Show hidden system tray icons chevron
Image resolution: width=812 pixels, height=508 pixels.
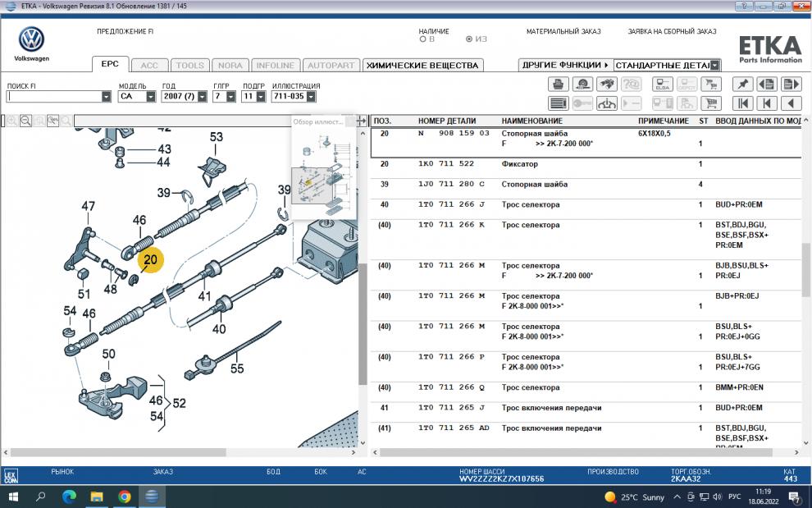(677, 497)
